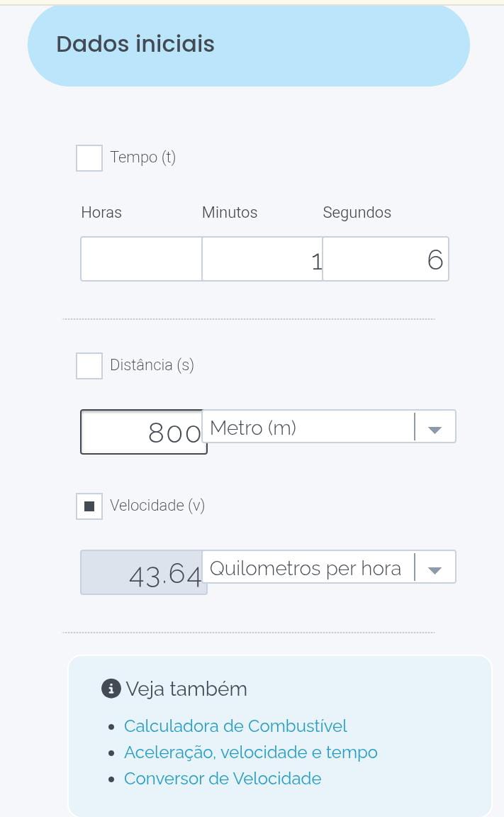This screenshot has height=817, width=504.
Task: Tick the Tempo (t) checkbox
Action: coord(89,157)
